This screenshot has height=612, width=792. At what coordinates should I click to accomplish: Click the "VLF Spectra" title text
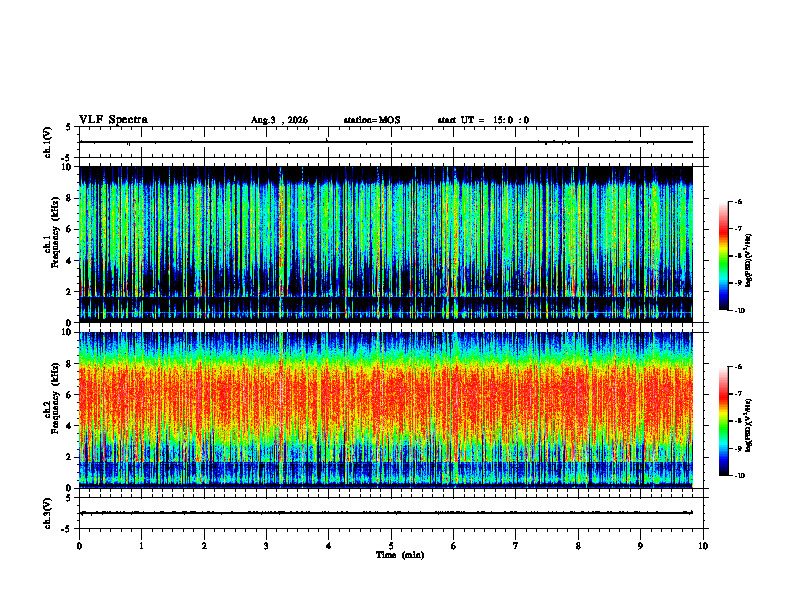click(x=113, y=120)
